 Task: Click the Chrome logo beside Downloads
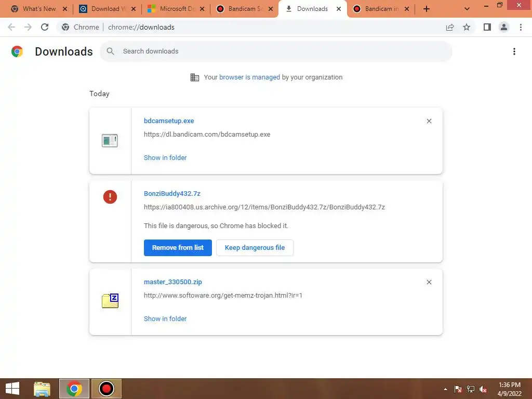click(x=17, y=51)
